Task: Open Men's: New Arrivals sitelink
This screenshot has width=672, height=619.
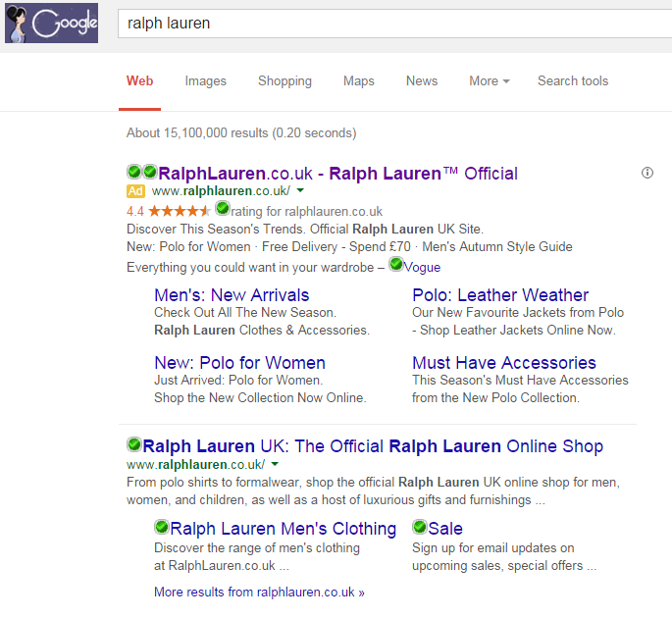Action: click(232, 295)
